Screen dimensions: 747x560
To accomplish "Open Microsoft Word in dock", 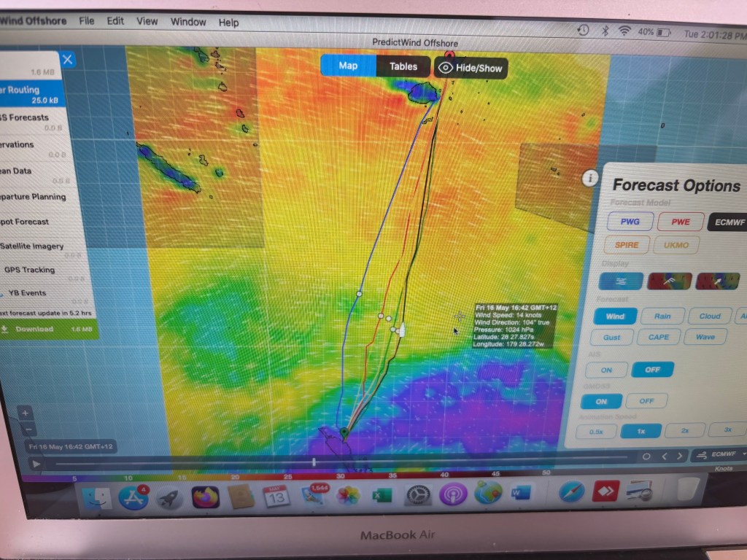I will pos(521,492).
